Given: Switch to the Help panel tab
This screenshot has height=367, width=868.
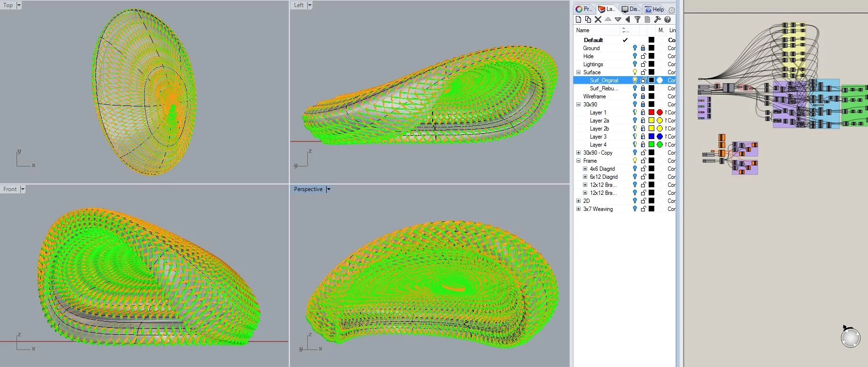Looking at the screenshot, I should (x=655, y=9).
